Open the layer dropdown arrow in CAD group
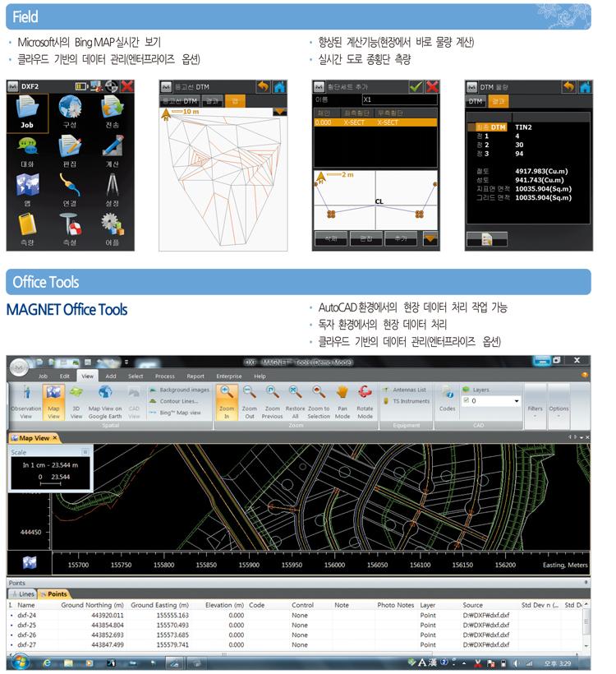The width and height of the screenshot is (616, 674). 517,401
